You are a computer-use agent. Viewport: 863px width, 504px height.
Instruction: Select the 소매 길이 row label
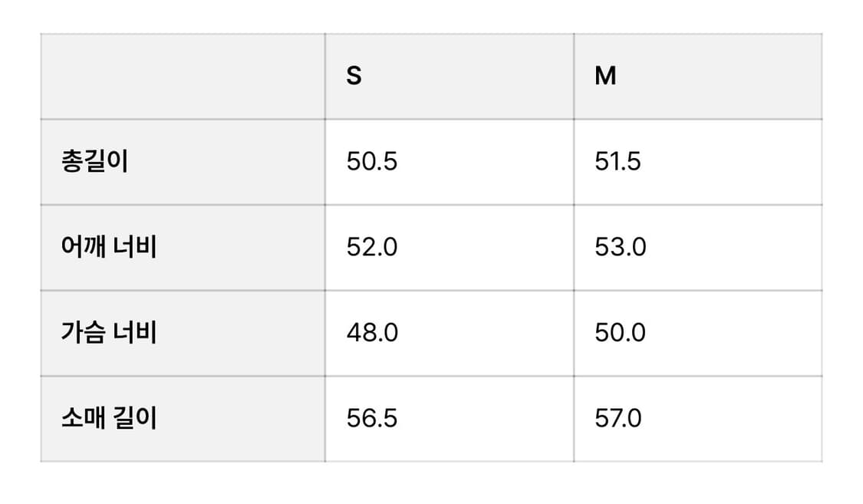point(109,419)
